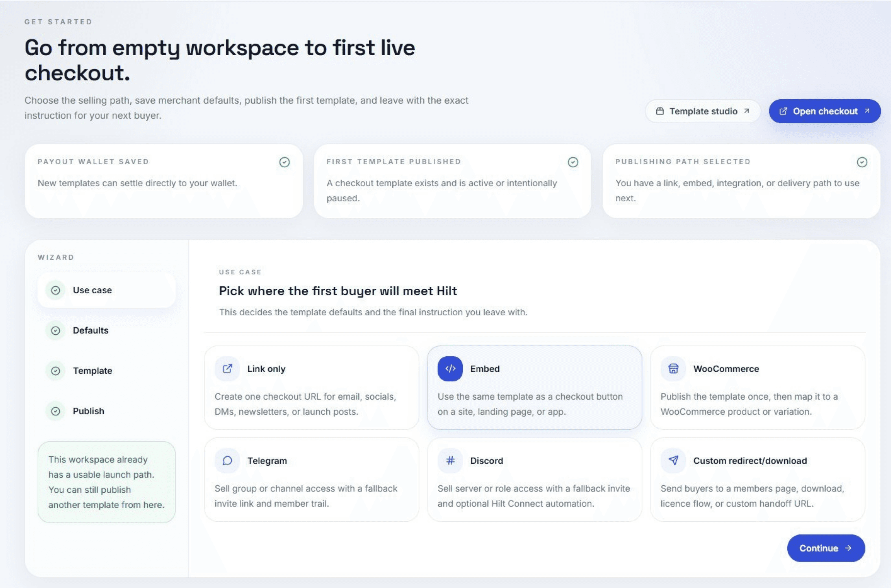Click the arrow icon beside Template studio
The height and width of the screenshot is (588, 891).
[x=746, y=111]
